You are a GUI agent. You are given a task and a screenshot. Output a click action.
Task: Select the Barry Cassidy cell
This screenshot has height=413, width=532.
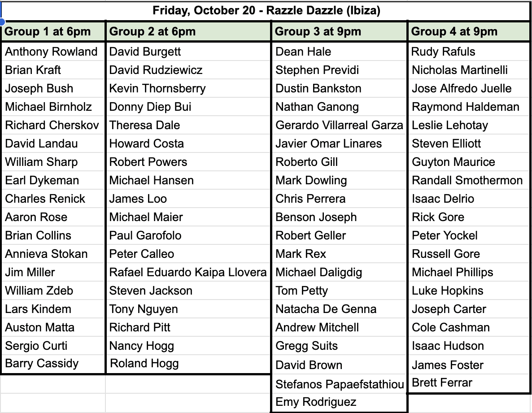pyautogui.click(x=54, y=364)
